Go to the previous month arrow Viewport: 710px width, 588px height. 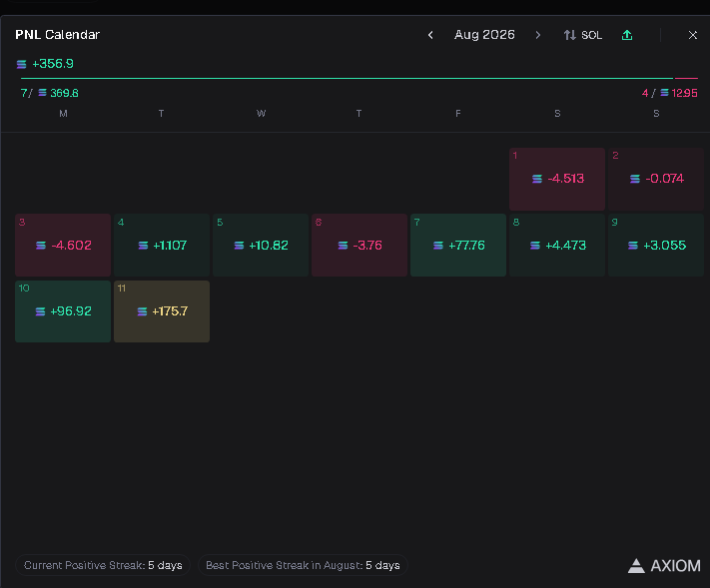[x=430, y=35]
